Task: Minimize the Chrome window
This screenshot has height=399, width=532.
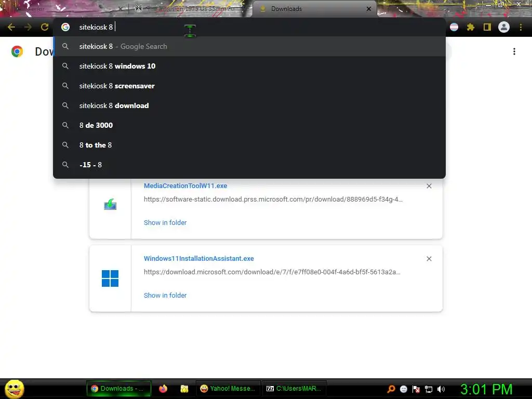Action: [x=488, y=5]
